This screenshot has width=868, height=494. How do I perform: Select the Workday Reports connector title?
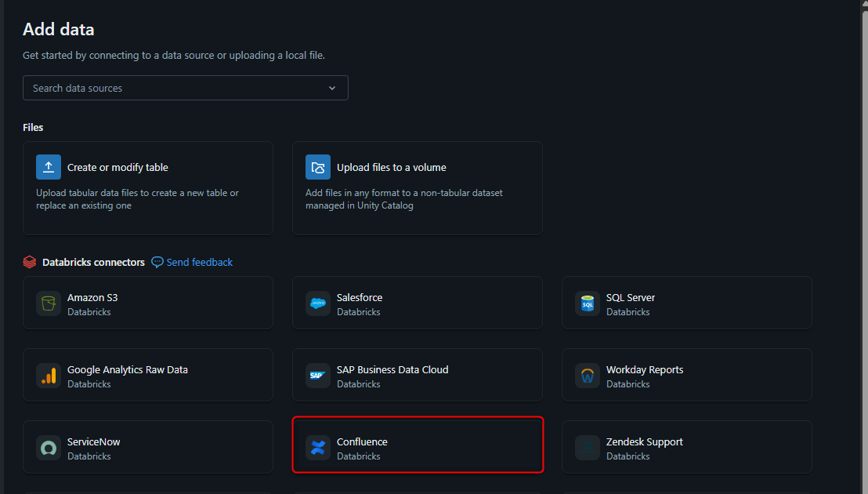click(645, 369)
